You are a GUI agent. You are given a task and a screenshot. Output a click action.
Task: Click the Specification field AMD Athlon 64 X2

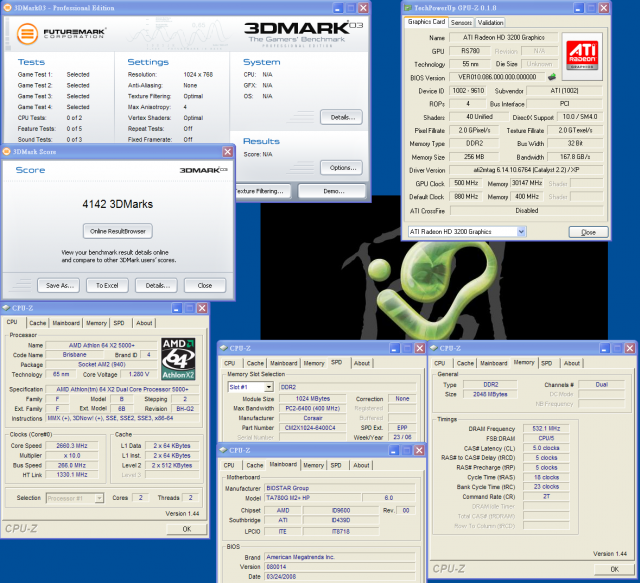[x=122, y=389]
